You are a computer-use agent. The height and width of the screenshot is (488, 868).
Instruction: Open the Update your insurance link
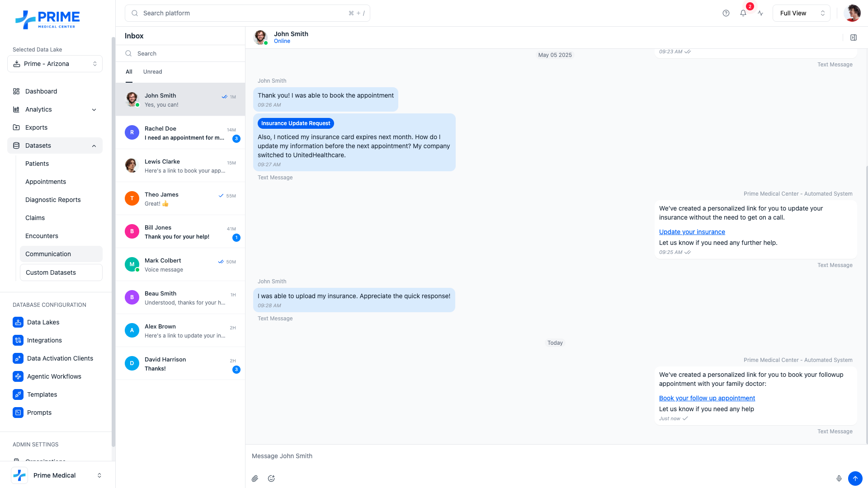(x=692, y=232)
